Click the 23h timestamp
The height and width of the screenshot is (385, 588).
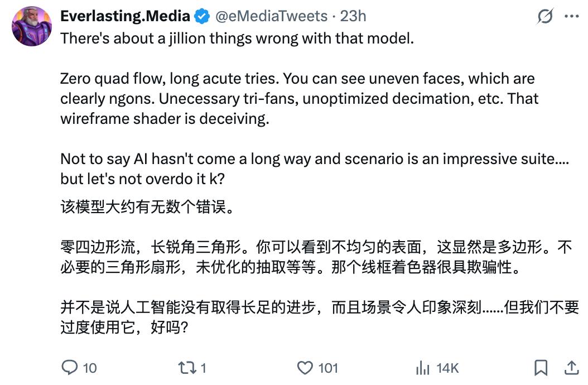tap(353, 16)
